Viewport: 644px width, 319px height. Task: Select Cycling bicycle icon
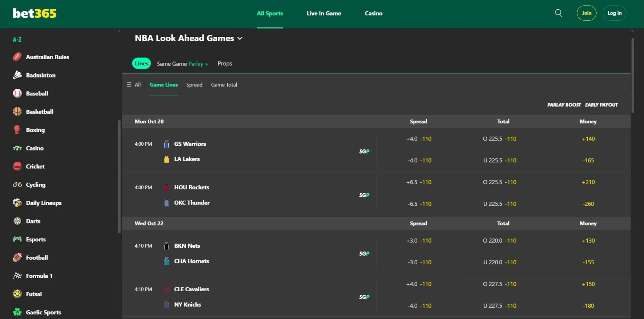(17, 185)
